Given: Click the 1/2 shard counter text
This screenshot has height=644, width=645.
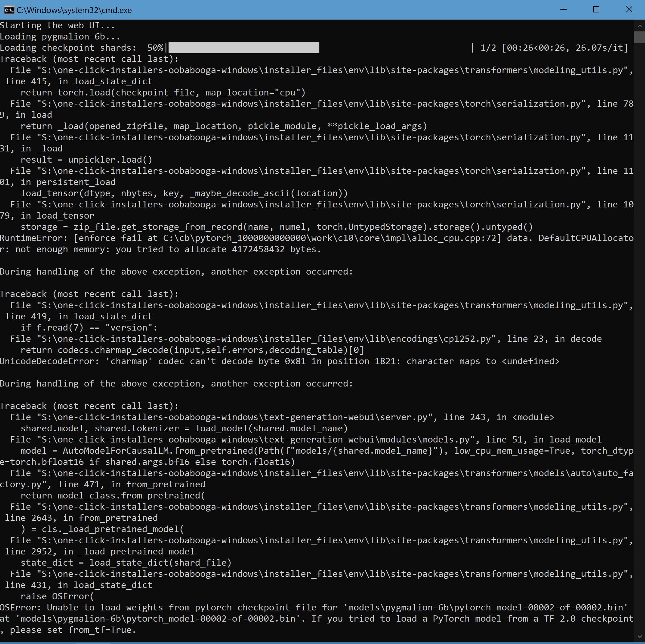Looking at the screenshot, I should click(487, 47).
